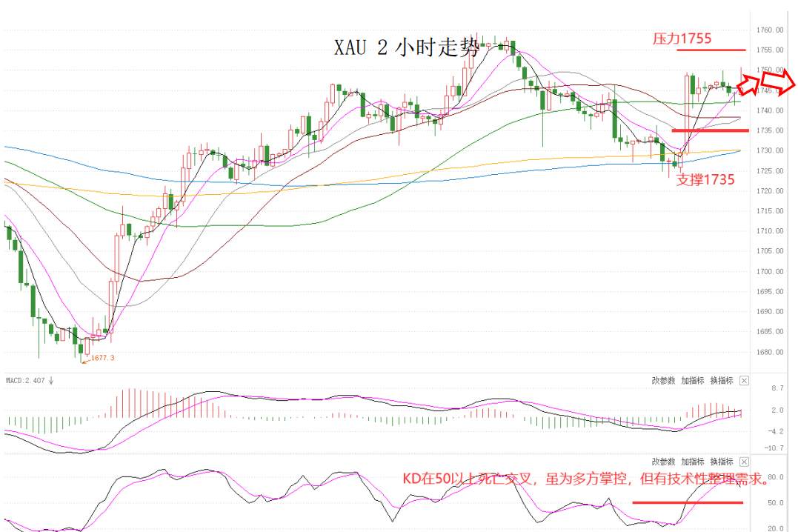This screenshot has height=532, width=798.
Task: Click the -10.7 MACD axis value
Action: coord(774,448)
